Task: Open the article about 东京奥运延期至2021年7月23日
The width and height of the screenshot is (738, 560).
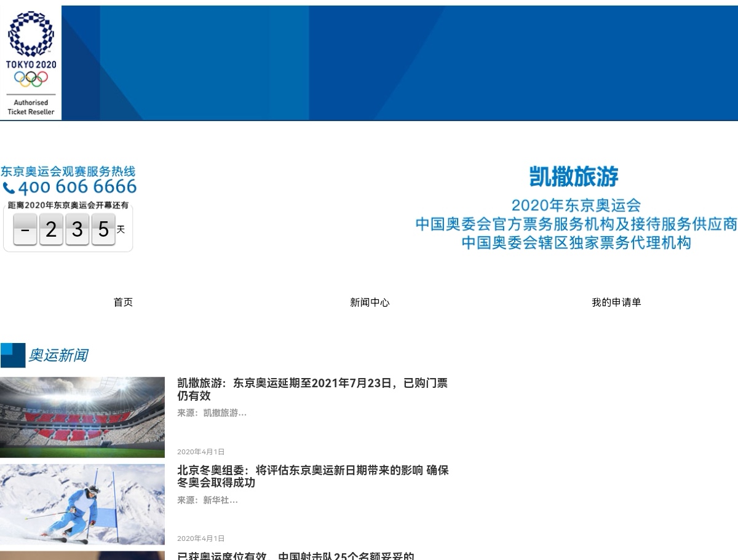Action: tap(312, 389)
